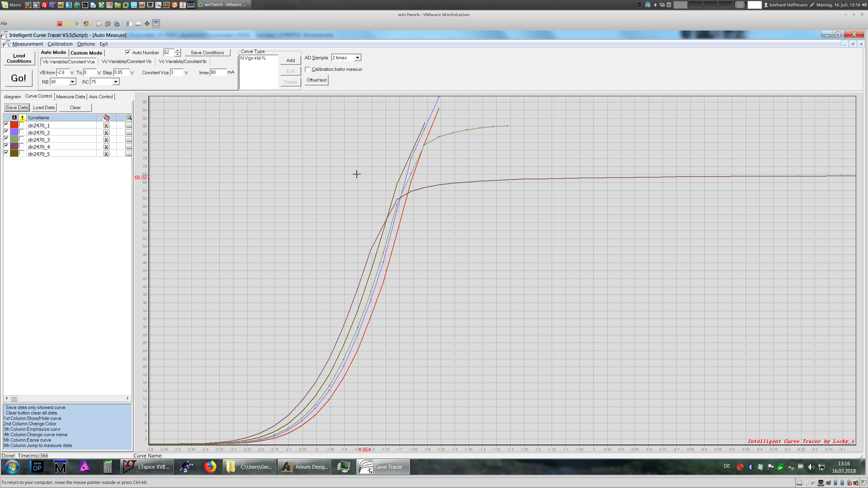The width and height of the screenshot is (868, 488).
Task: Click the Save Data button
Action: click(17, 108)
